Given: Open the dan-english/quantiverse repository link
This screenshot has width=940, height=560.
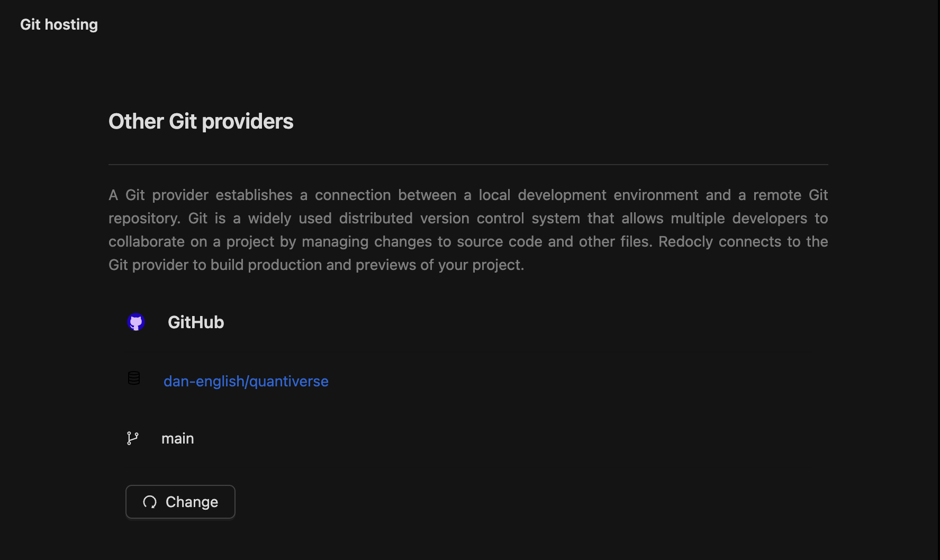Looking at the screenshot, I should click(x=246, y=381).
